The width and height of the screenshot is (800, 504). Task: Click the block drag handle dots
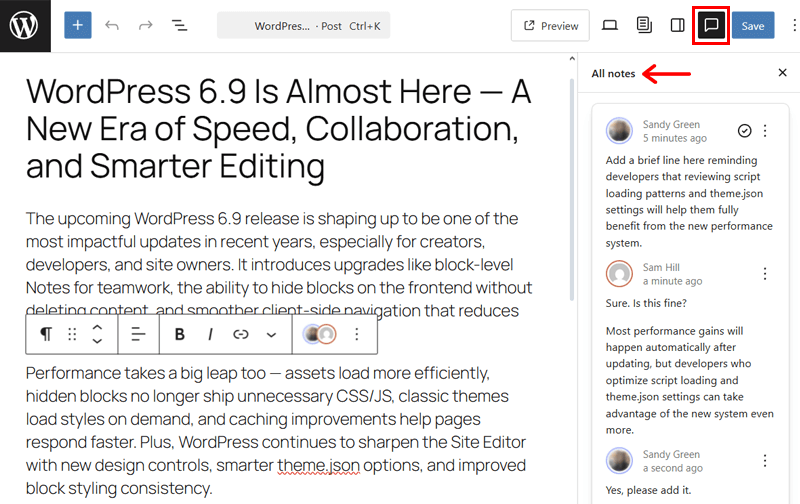click(x=72, y=334)
